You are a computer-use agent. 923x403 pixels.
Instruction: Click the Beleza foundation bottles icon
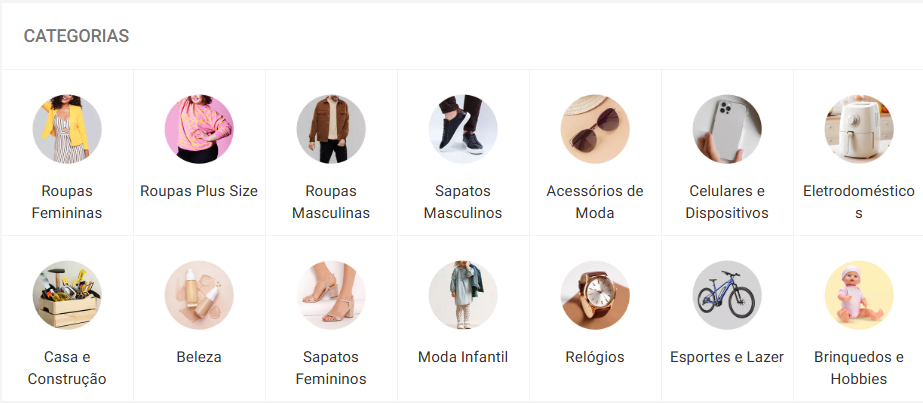(x=199, y=295)
